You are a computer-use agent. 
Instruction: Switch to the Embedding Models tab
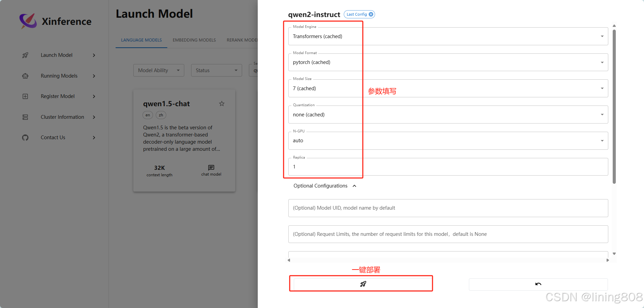coord(194,40)
